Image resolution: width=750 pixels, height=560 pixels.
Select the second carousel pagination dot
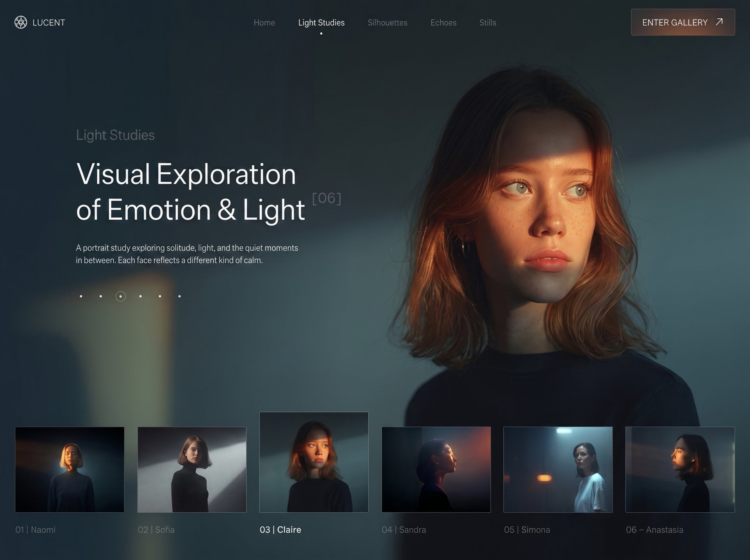(x=101, y=296)
